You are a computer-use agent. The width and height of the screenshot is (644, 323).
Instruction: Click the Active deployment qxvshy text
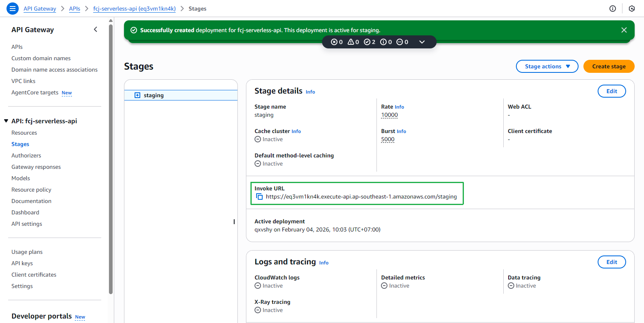point(318,230)
